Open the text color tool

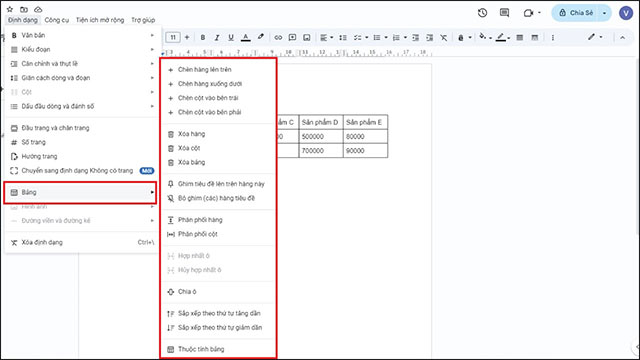(x=245, y=38)
